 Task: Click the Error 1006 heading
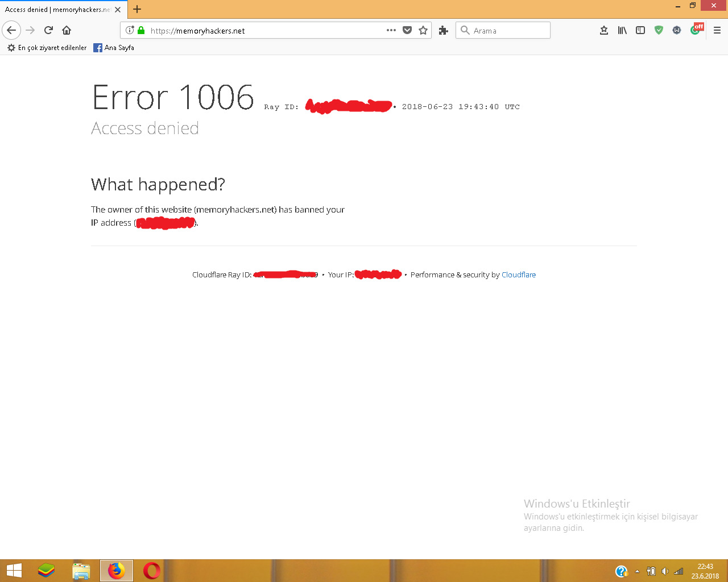(173, 97)
